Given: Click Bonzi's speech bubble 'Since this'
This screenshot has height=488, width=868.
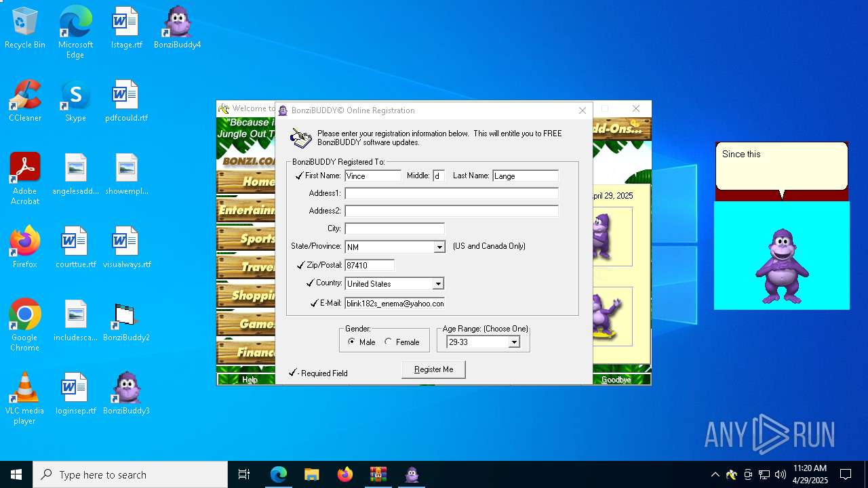Looking at the screenshot, I should [782, 166].
